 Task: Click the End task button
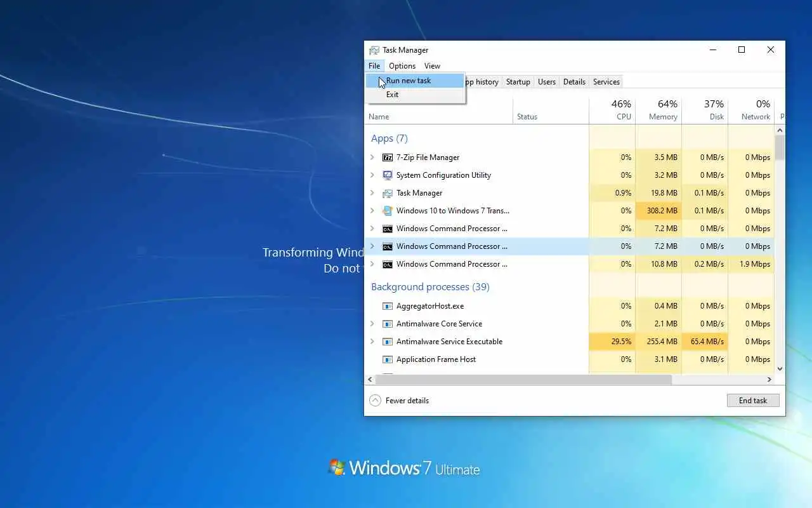753,401
